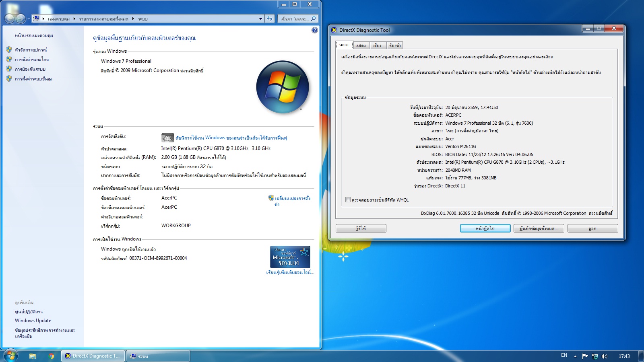Click the magnifier icon in the search box
This screenshot has width=644, height=362.
click(x=314, y=19)
